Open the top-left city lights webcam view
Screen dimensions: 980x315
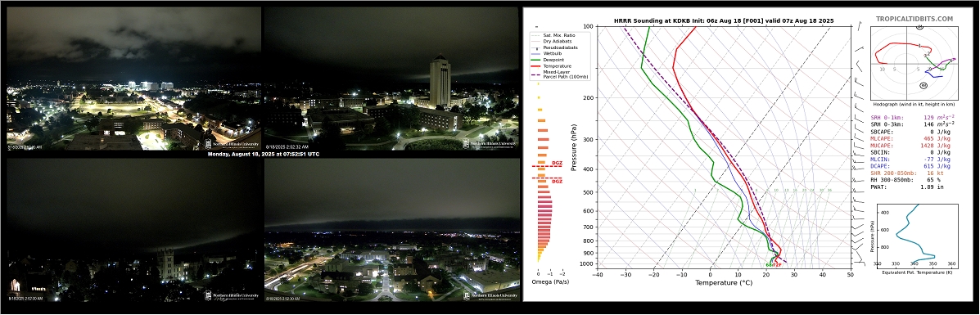tap(133, 78)
